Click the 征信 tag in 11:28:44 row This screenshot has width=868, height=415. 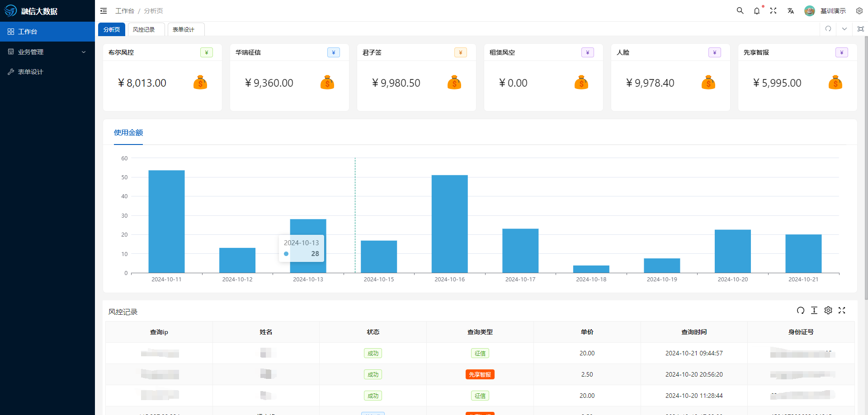480,396
